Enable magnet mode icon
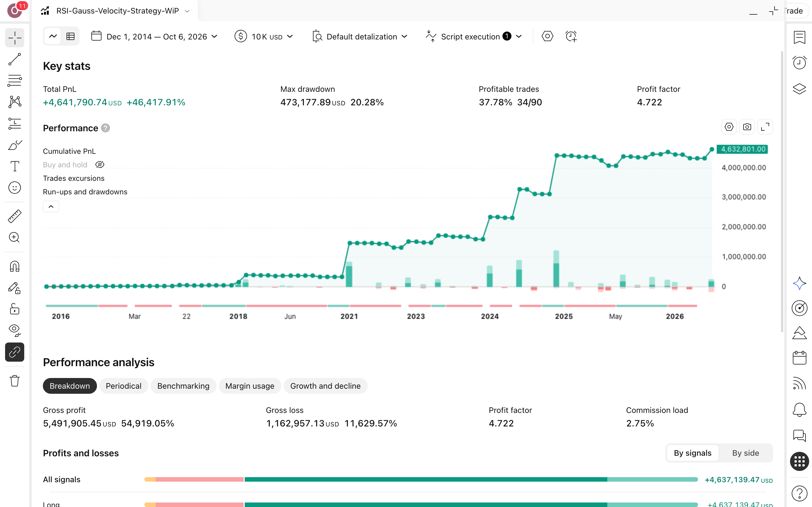Viewport: 812px width, 507px height. (x=14, y=266)
